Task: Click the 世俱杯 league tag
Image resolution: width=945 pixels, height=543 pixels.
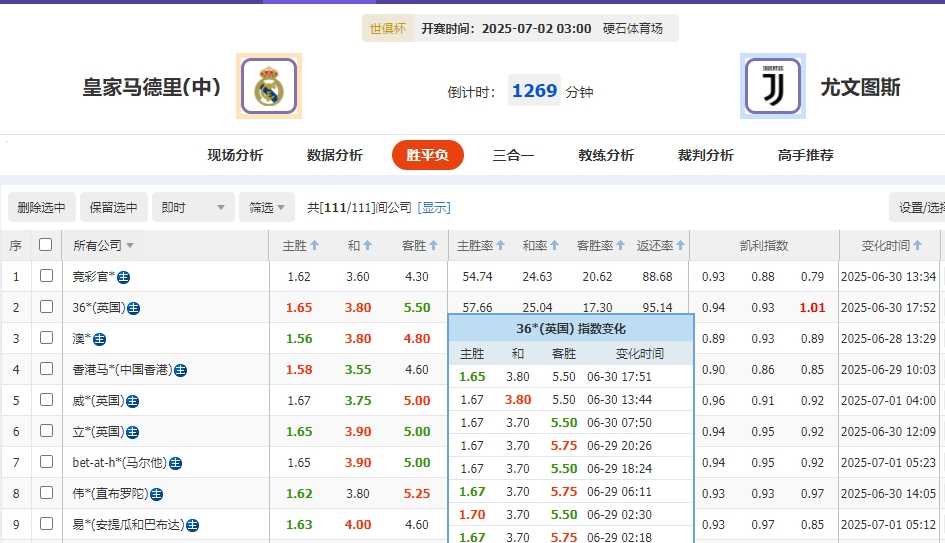Action: tap(387, 29)
